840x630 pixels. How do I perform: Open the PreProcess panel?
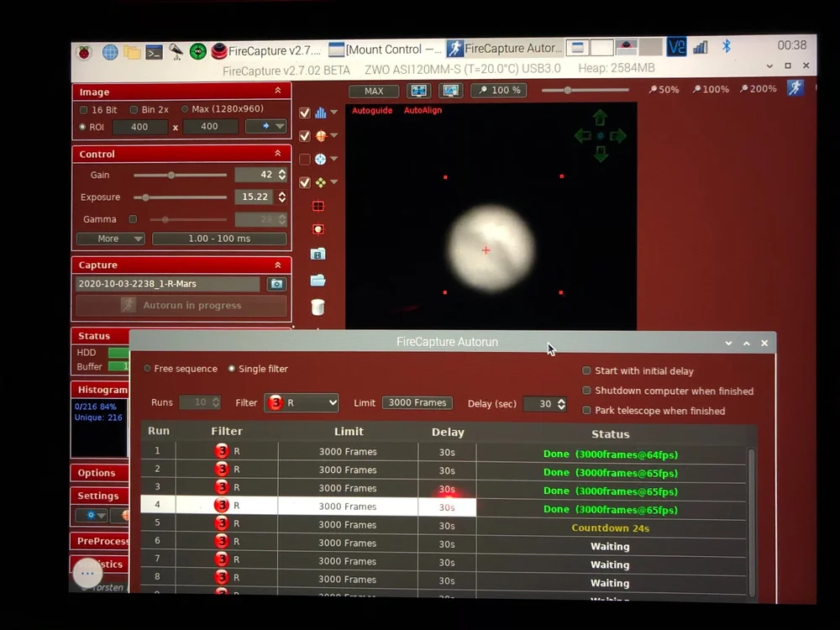tap(100, 541)
